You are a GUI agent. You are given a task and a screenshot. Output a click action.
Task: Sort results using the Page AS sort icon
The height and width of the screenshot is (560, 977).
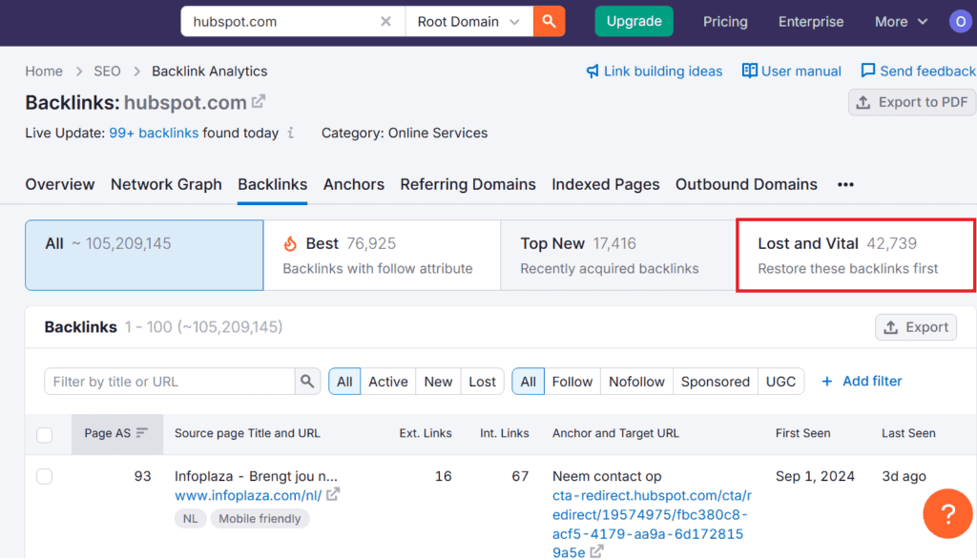(x=139, y=434)
